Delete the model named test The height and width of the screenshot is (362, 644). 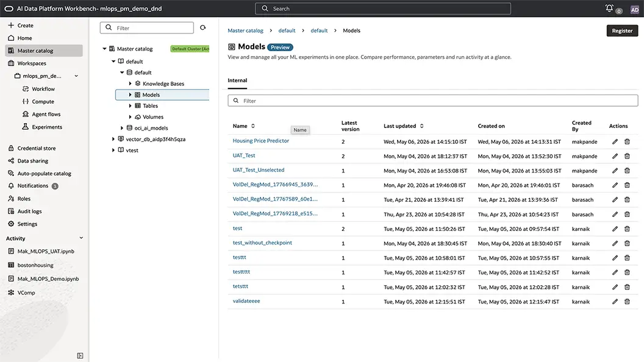627,229
